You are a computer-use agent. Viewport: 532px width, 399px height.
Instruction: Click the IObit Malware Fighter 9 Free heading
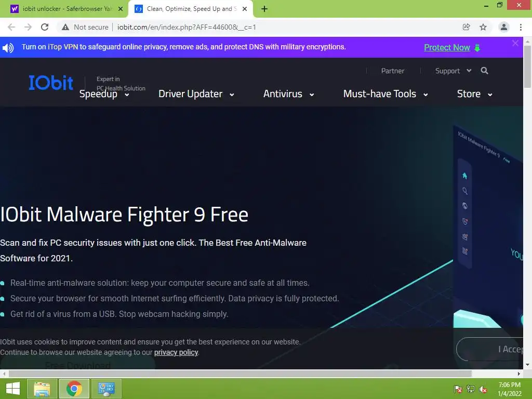click(x=124, y=215)
